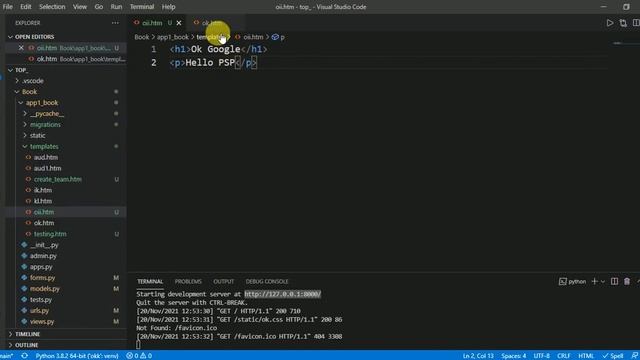Open testing.htm in the explorer

pyautogui.click(x=50, y=234)
